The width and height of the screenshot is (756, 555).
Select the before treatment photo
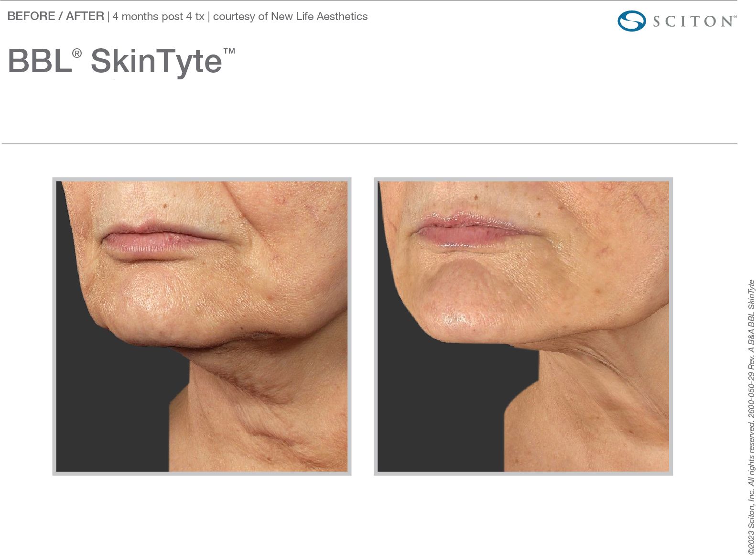pyautogui.click(x=202, y=326)
